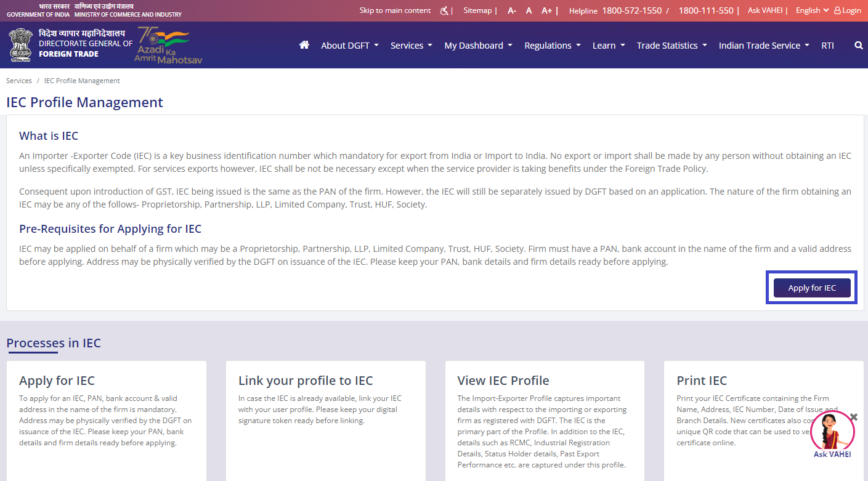
Task: Click the Ask VAHEI label under avatar
Action: click(x=832, y=455)
